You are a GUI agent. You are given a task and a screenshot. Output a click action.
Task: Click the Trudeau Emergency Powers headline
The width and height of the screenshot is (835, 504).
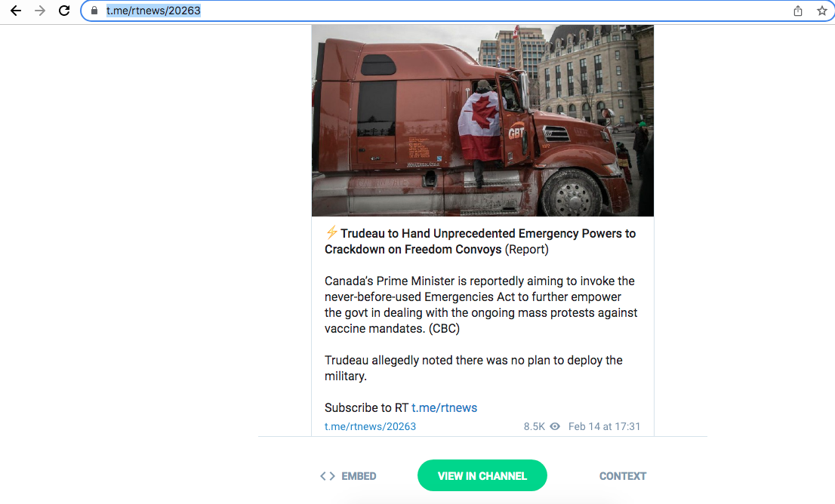coord(480,241)
